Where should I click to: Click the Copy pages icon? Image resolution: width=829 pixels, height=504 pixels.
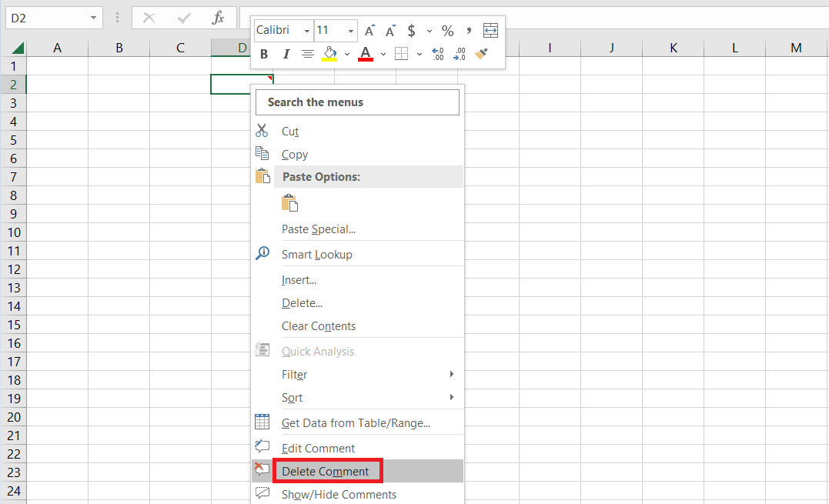(262, 153)
